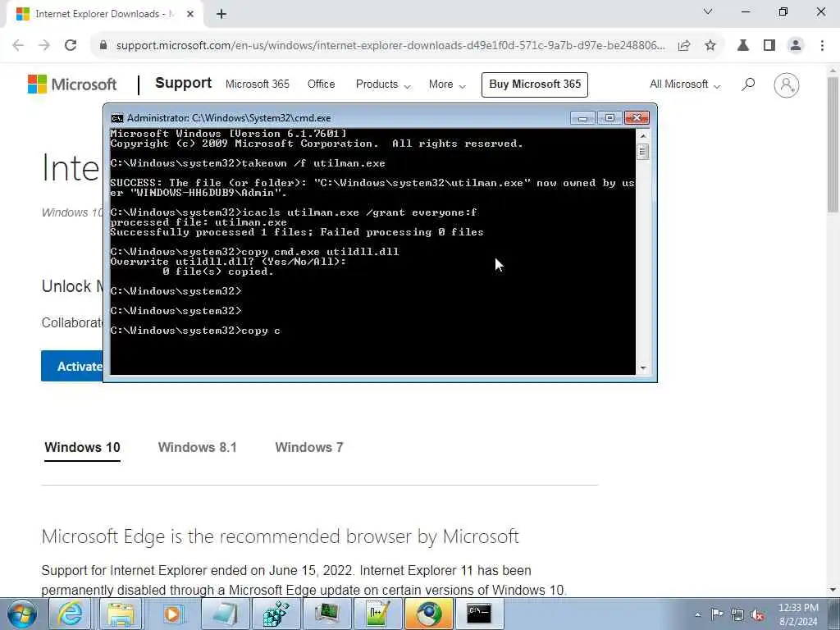Screen dimensions: 840x630
Task: Click the network tray icon
Action: 737,614
